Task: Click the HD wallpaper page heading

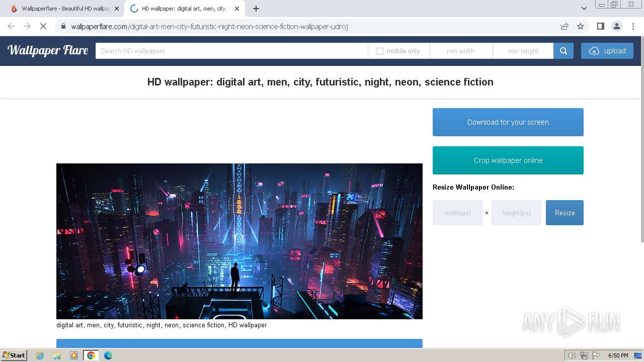Action: click(320, 82)
